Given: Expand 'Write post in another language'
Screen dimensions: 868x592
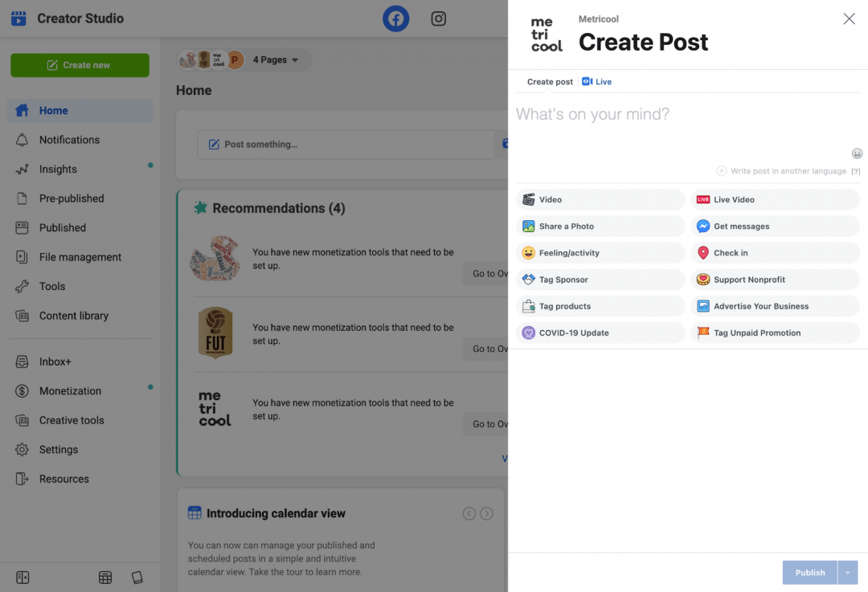Looking at the screenshot, I should (786, 170).
